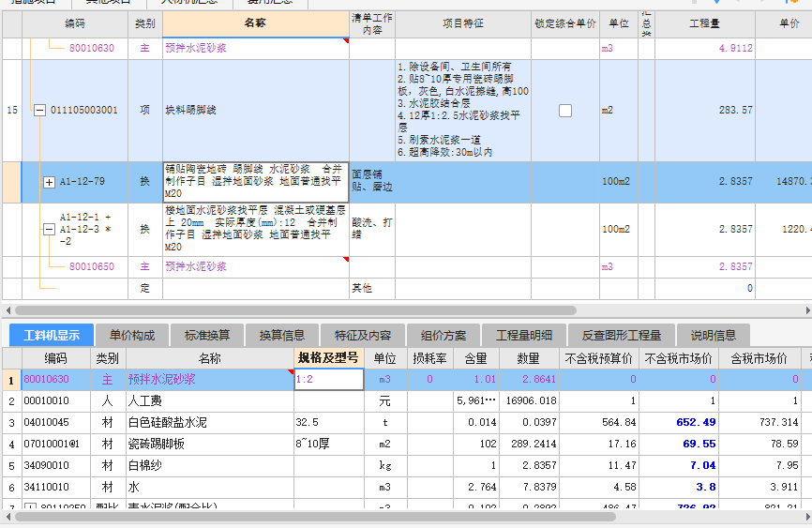
Task: Click upper scrollbar right arrow
Action: coord(808,311)
